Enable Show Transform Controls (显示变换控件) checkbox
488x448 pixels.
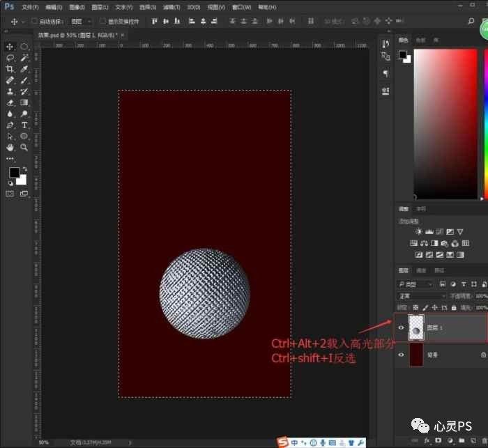coord(102,21)
